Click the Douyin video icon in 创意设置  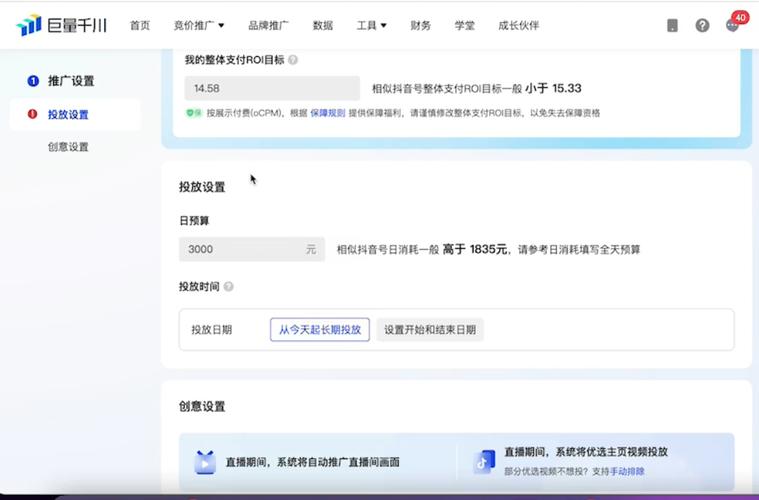[484, 462]
